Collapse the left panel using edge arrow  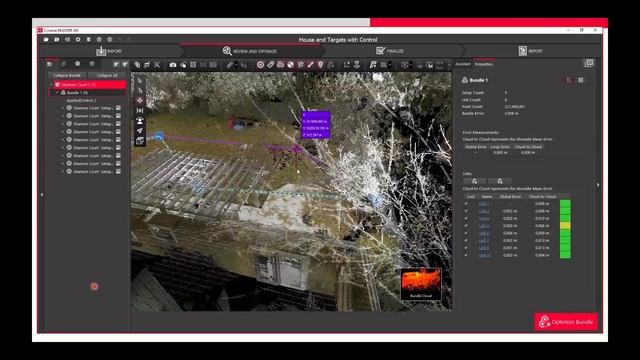tap(42, 195)
